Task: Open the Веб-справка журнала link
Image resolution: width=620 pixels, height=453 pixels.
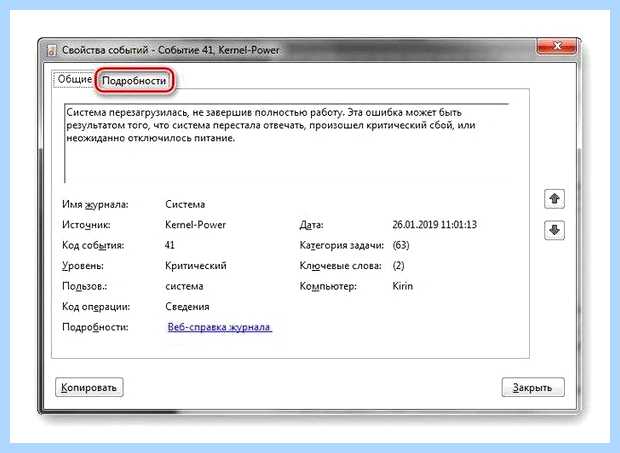Action: (x=219, y=327)
